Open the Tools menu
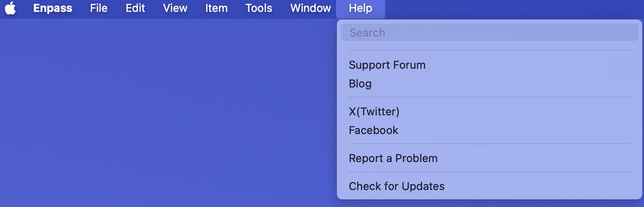Image resolution: width=644 pixels, height=207 pixels. (x=259, y=8)
